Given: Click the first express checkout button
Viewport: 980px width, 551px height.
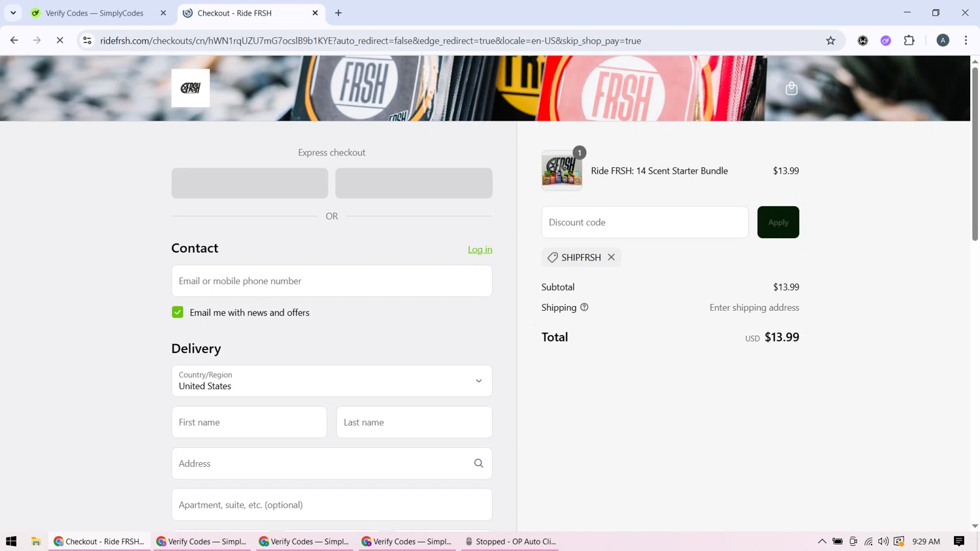Looking at the screenshot, I should (x=250, y=183).
